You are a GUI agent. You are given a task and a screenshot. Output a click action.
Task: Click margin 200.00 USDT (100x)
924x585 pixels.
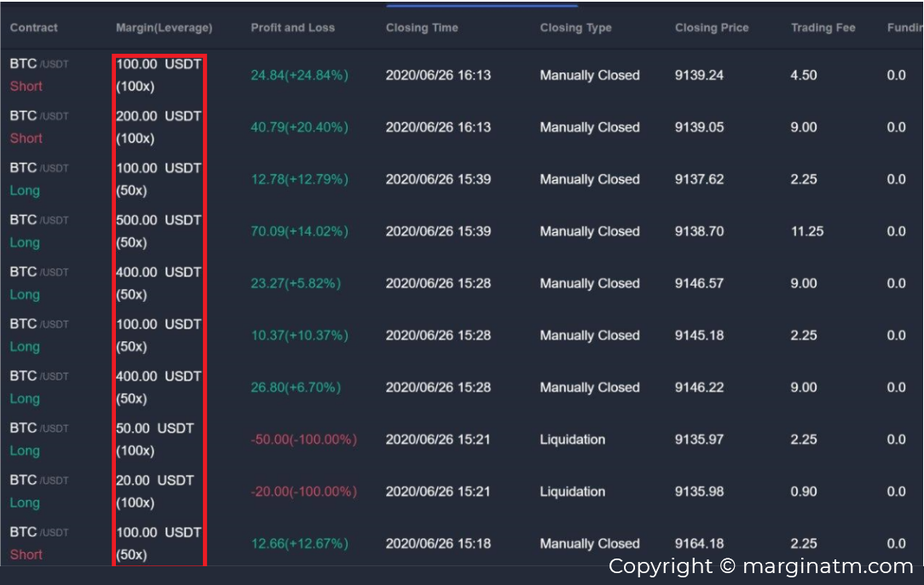[159, 127]
